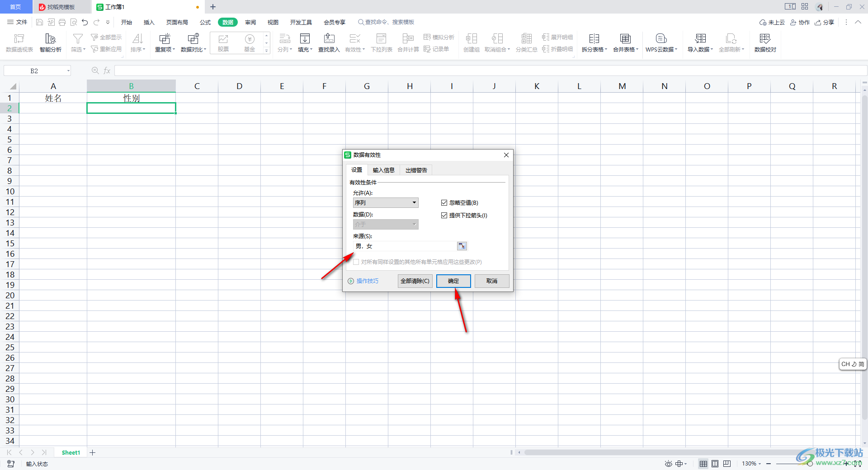Image resolution: width=868 pixels, height=470 pixels.
Task: Expand the Name Box dropdown arrow
Action: [68, 70]
